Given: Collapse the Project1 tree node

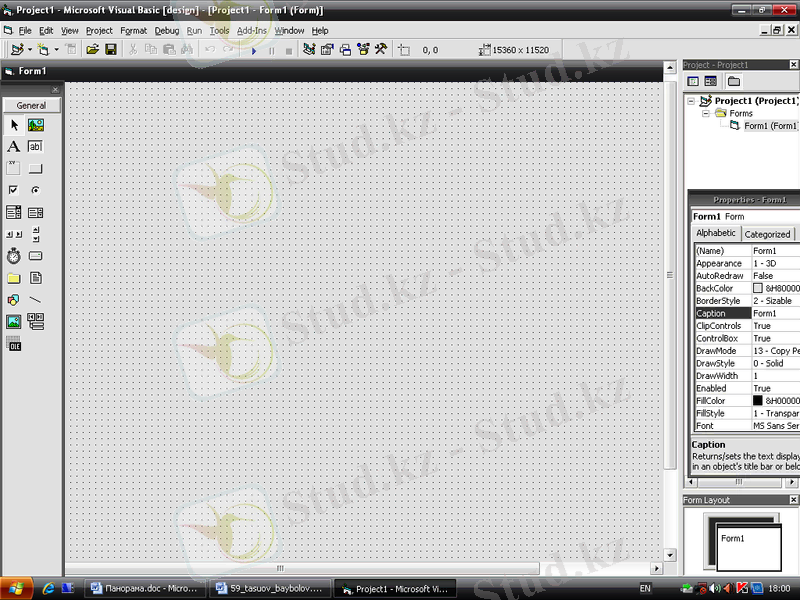Looking at the screenshot, I should [693, 101].
